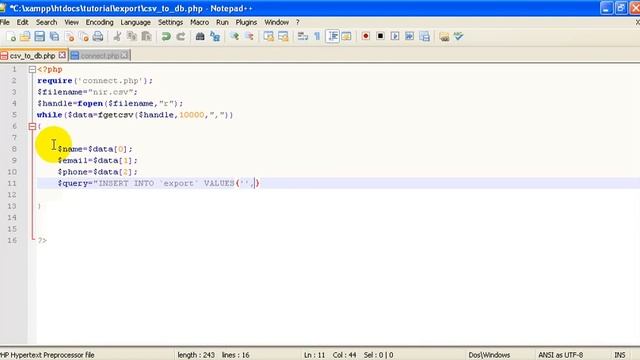Open the Plugins menu
Screen dimensions: 640x360
coord(246,22)
